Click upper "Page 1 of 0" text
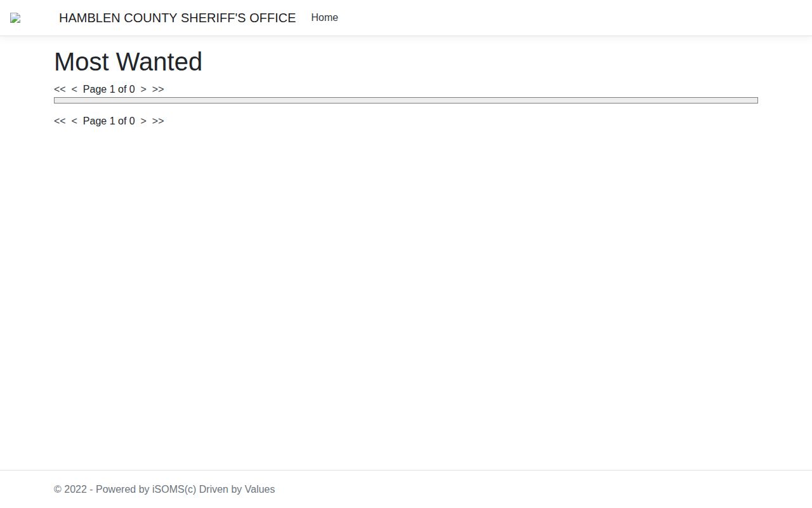Viewport: 812px width, 508px height. point(109,90)
